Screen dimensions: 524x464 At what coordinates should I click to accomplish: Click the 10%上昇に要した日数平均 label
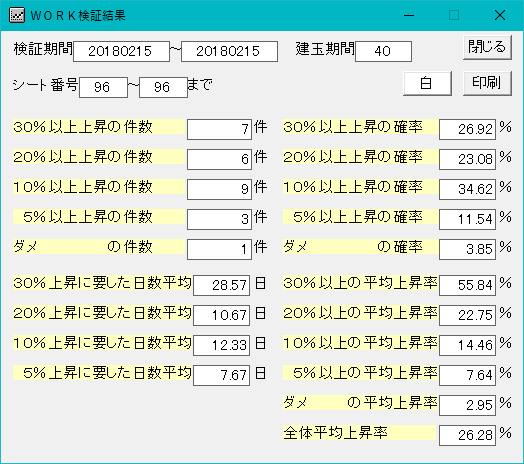coord(102,343)
